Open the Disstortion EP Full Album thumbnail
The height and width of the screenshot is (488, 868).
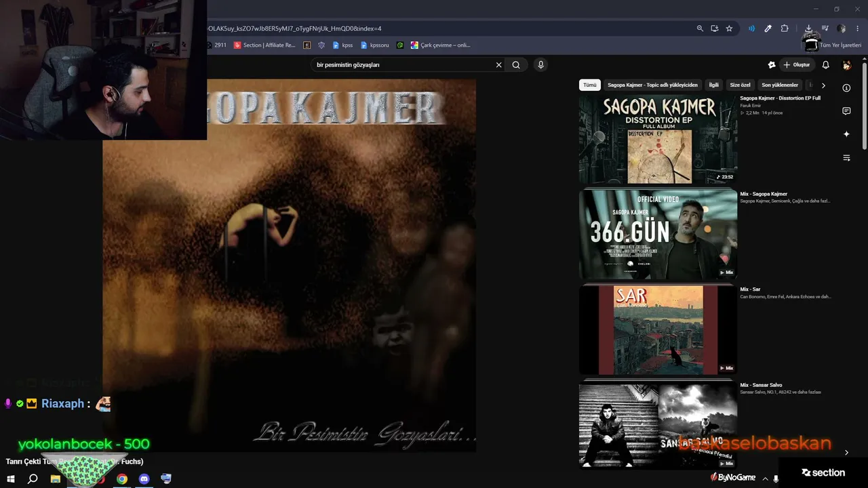(658, 139)
